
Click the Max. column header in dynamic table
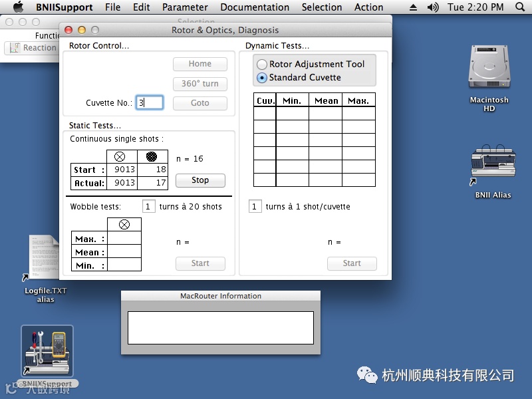(x=358, y=100)
